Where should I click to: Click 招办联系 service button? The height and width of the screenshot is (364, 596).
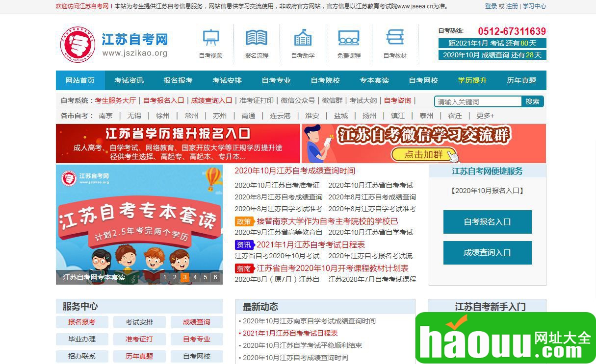pyautogui.click(x=82, y=356)
